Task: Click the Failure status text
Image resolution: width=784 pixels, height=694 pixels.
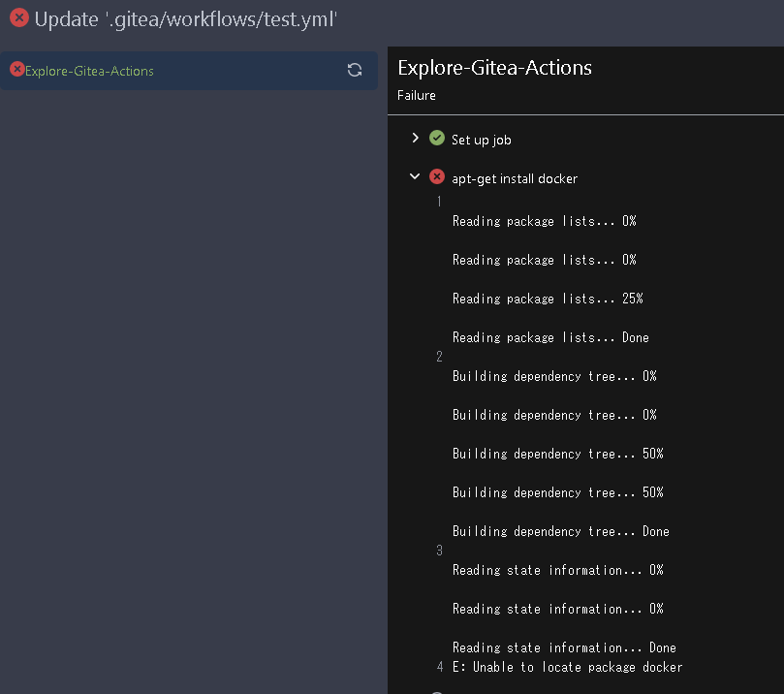Action: point(416,96)
